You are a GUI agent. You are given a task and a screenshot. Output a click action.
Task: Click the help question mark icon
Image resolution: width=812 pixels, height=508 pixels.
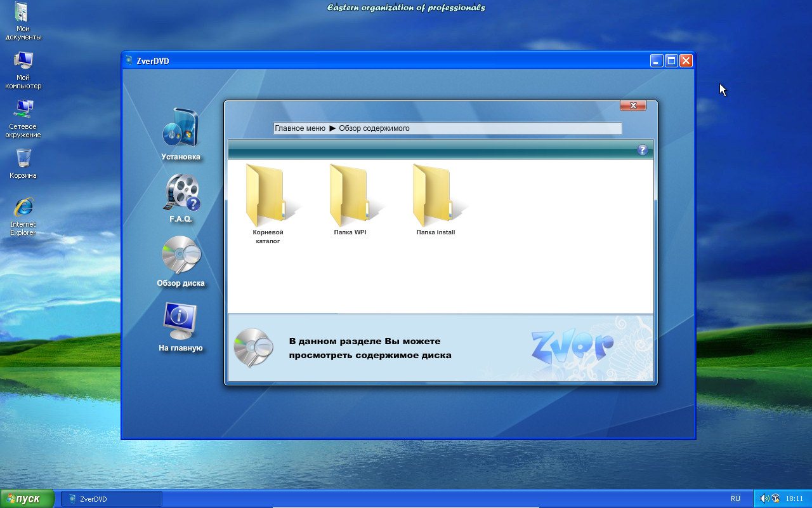pyautogui.click(x=643, y=150)
